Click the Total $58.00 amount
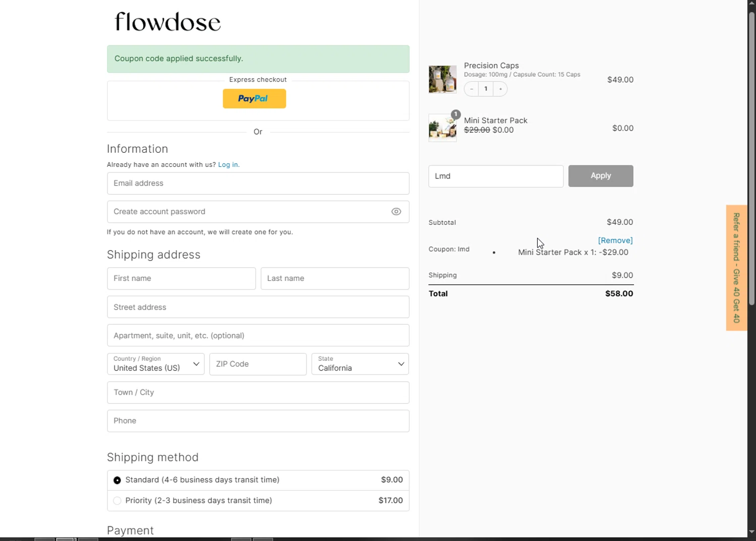 [x=619, y=294]
